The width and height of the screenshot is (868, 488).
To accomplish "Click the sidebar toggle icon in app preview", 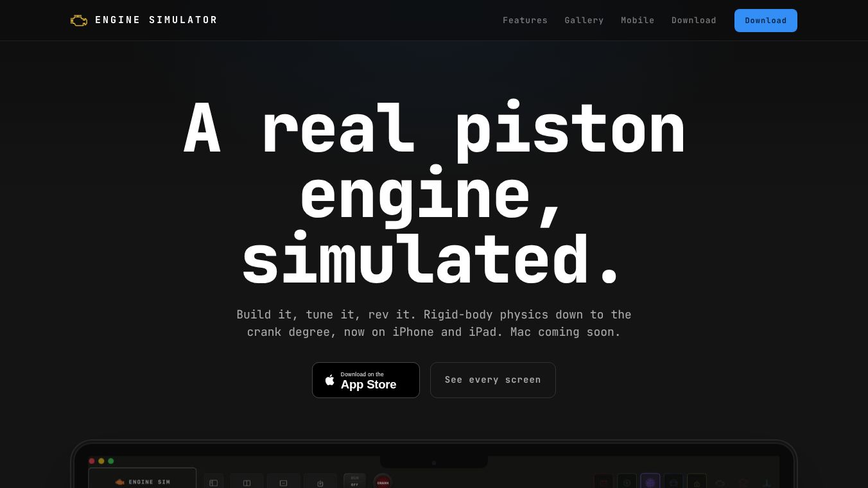I will (x=214, y=482).
